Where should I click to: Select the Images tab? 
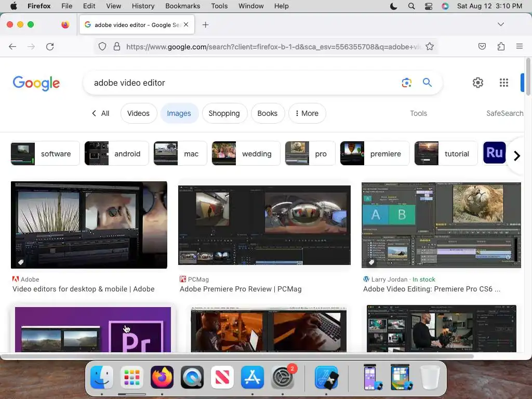(x=179, y=113)
